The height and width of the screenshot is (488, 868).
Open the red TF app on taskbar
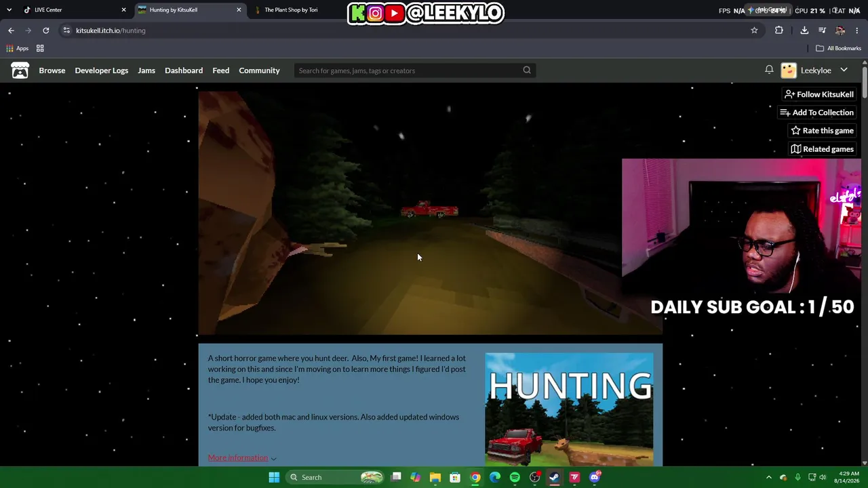click(x=574, y=477)
